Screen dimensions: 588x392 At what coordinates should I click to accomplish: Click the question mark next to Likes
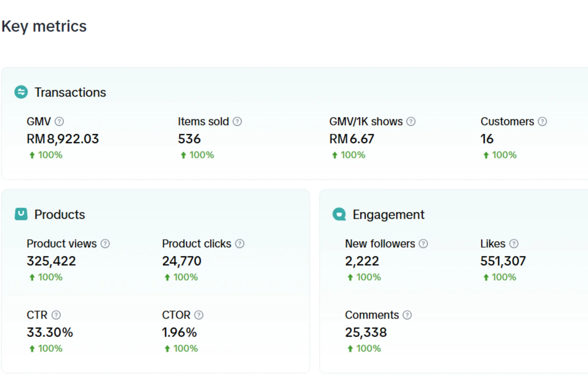point(514,244)
